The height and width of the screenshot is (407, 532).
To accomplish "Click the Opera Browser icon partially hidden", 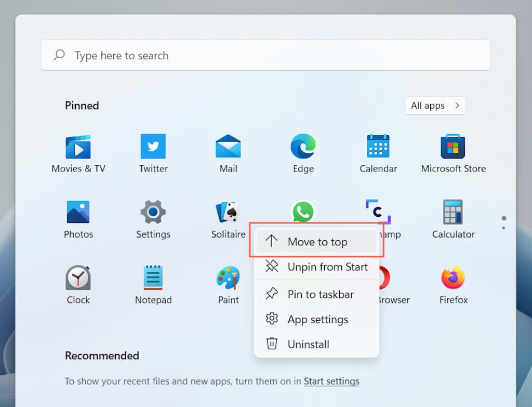I will tap(385, 278).
